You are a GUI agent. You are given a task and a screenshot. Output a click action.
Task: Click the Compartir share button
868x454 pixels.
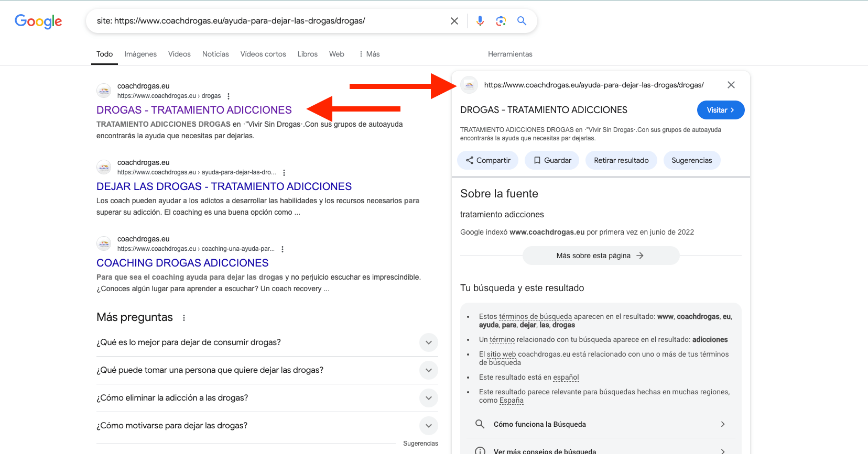[488, 160]
